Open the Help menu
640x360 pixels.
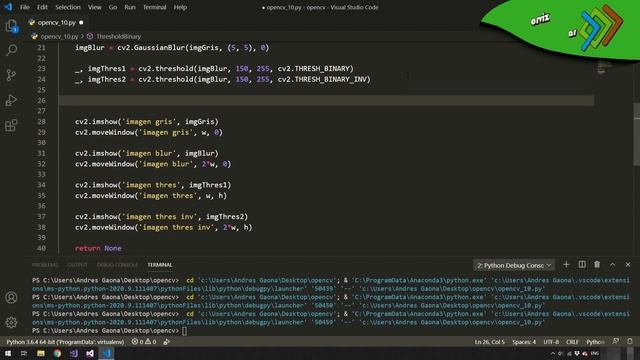(x=180, y=7)
